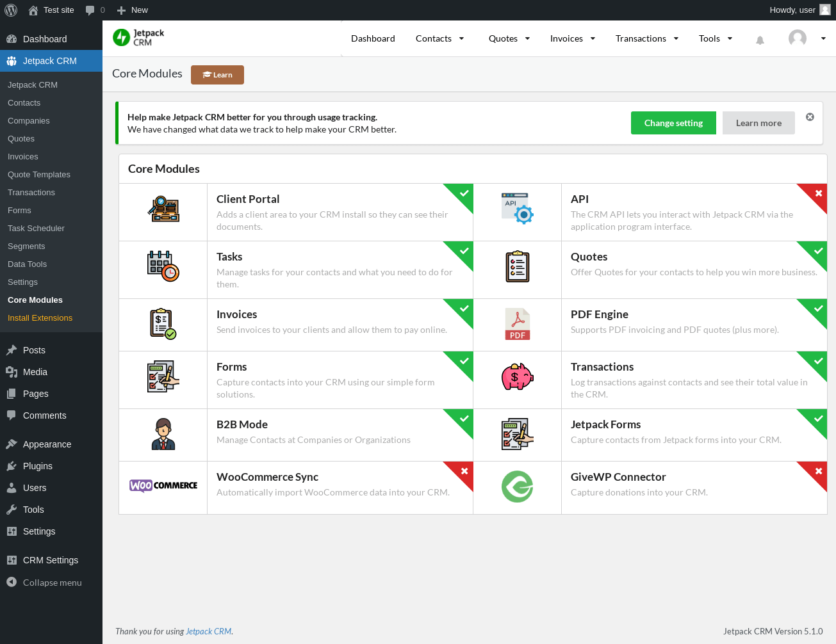Screen dimensions: 836x644
Task: Click the Jetpack Forms module icon
Action: point(518,434)
